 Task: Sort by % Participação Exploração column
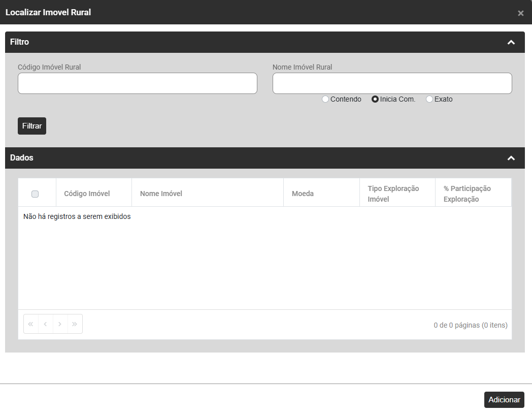click(467, 194)
